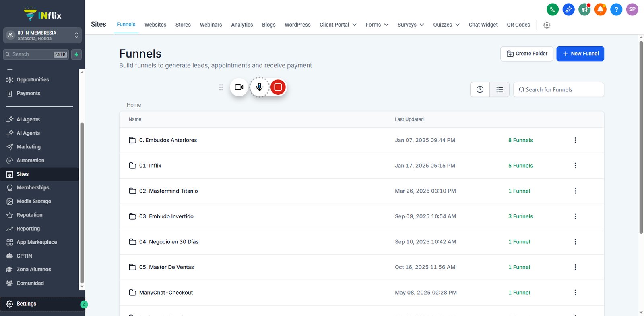Open options menu for 01. Inflix folder
This screenshot has height=316, width=644.
click(x=575, y=166)
